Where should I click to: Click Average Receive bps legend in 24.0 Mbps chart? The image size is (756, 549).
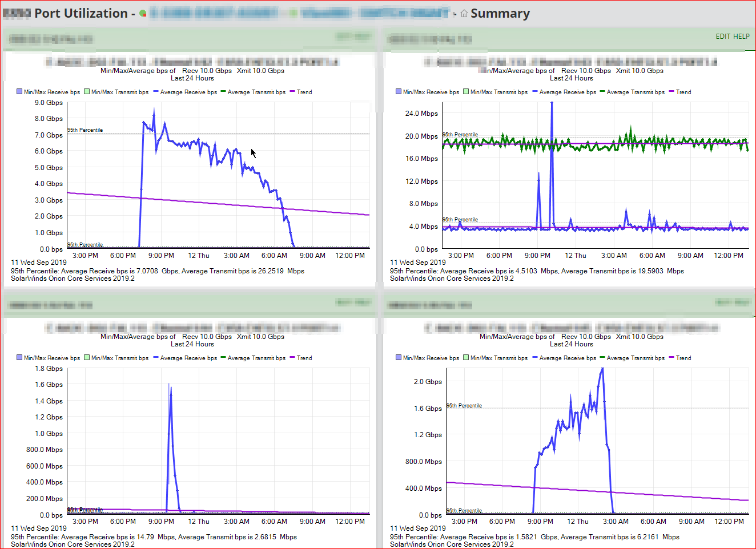tap(564, 92)
